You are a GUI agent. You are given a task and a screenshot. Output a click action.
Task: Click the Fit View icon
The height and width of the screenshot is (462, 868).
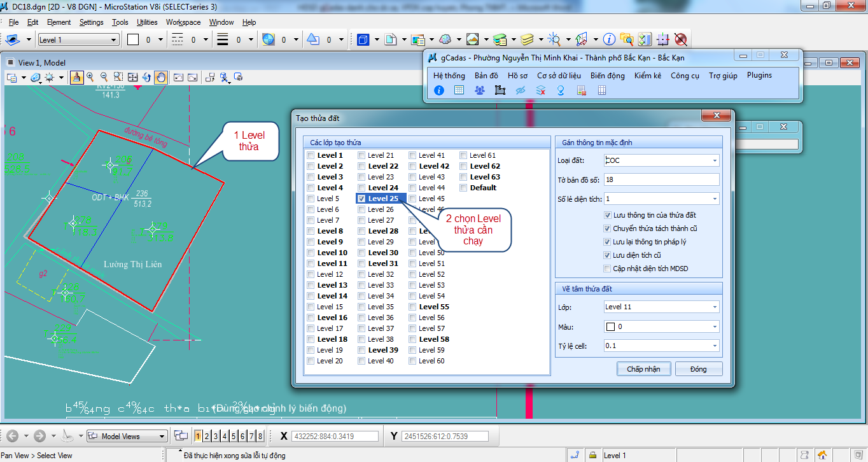click(x=132, y=78)
